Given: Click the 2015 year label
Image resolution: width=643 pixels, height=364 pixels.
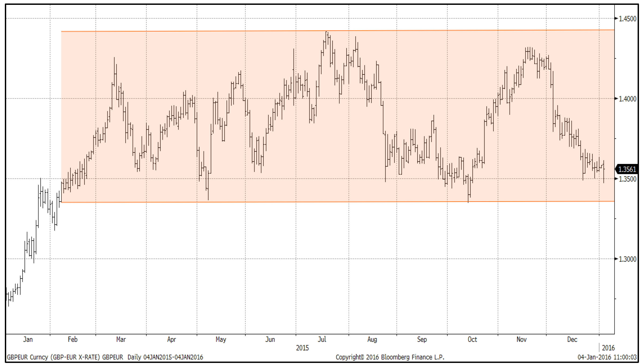Looking at the screenshot, I should pos(302,348).
